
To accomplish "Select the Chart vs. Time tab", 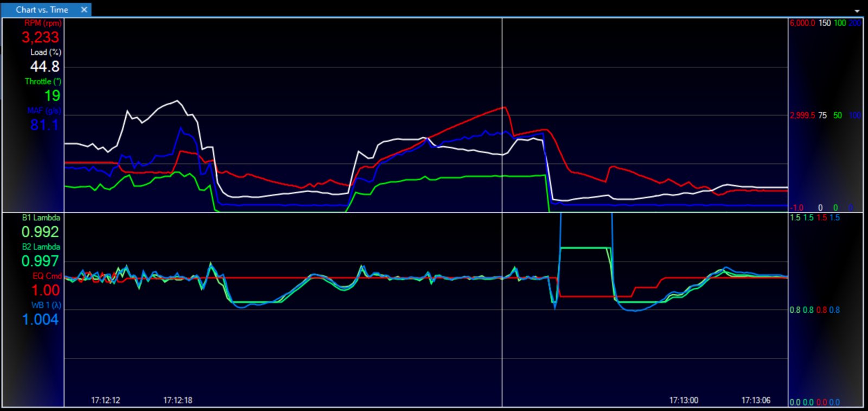I will [x=42, y=10].
